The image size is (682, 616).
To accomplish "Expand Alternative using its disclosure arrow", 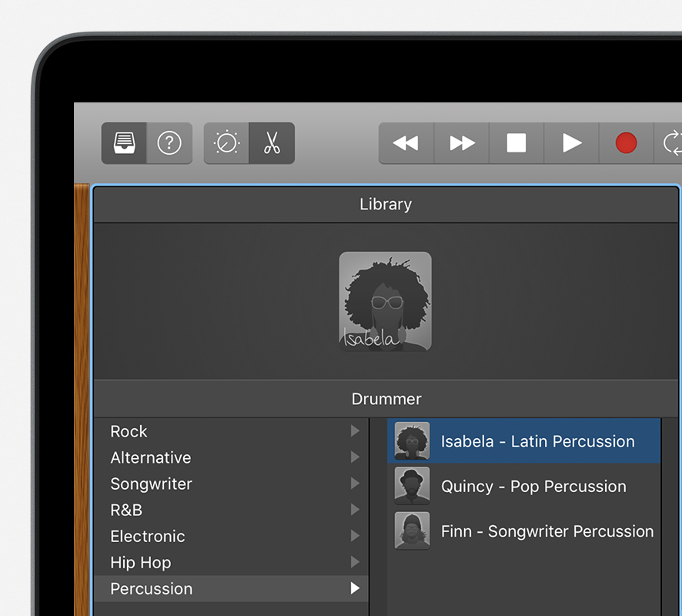I will (x=355, y=457).
